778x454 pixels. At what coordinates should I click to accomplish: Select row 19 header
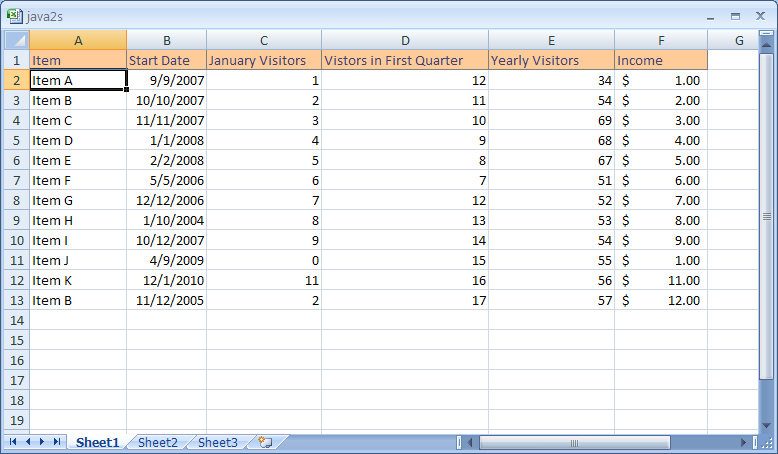coord(17,420)
